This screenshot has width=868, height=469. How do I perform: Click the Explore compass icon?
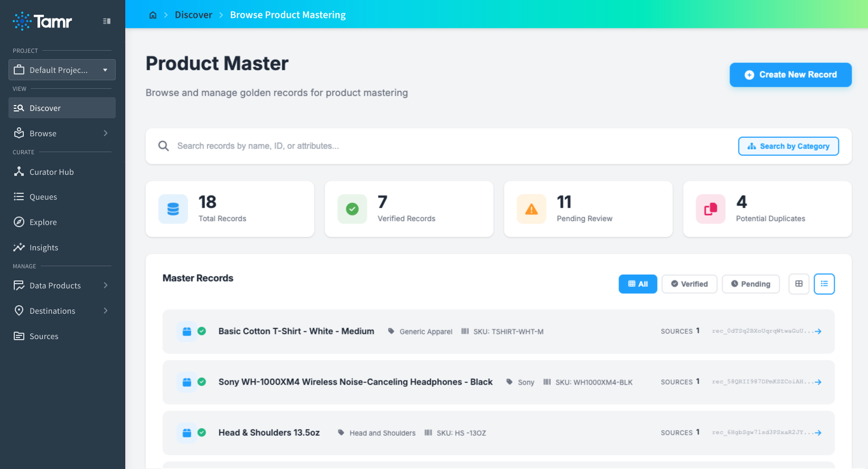click(x=19, y=222)
